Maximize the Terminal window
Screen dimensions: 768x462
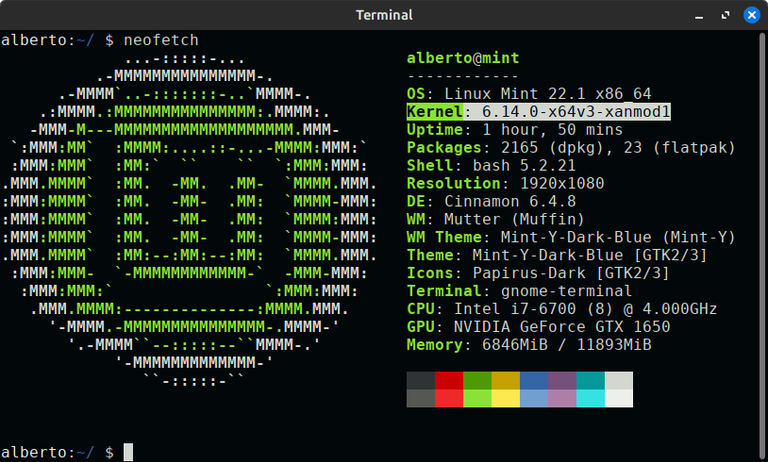[x=725, y=16]
